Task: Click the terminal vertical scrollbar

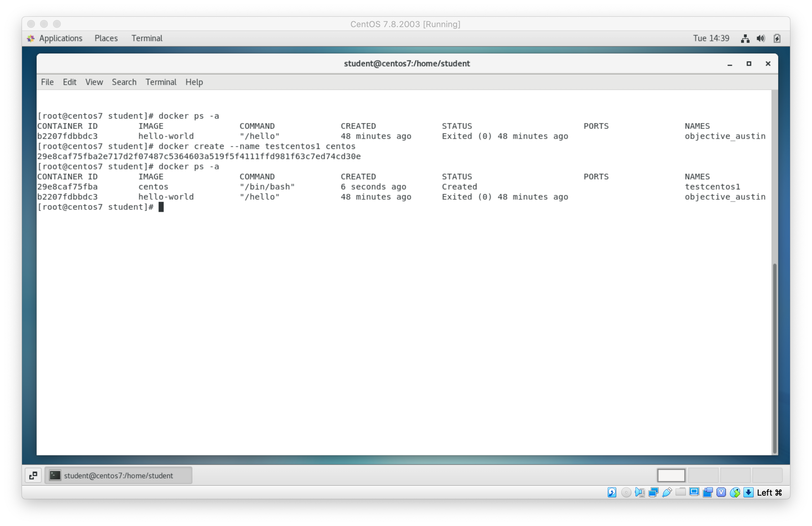Action: pos(774,358)
